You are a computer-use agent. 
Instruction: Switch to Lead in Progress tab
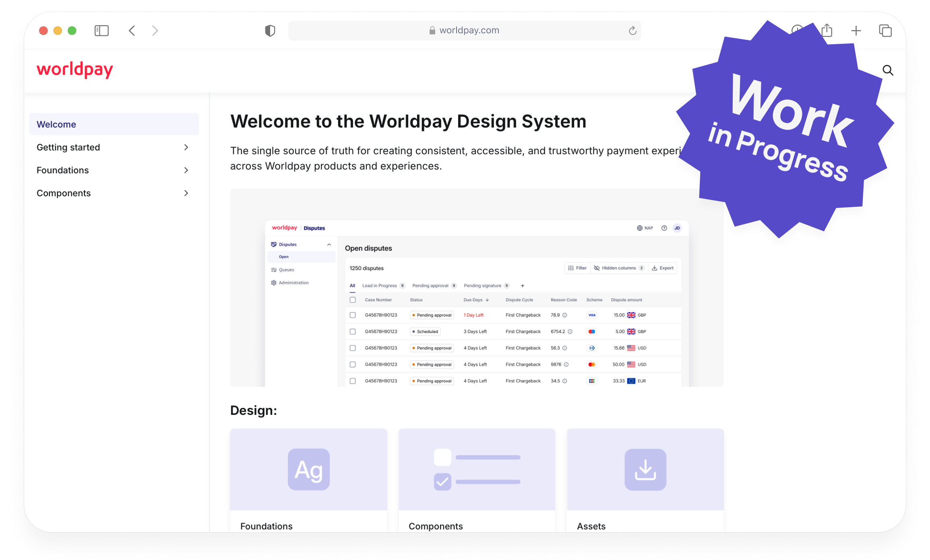[383, 286]
